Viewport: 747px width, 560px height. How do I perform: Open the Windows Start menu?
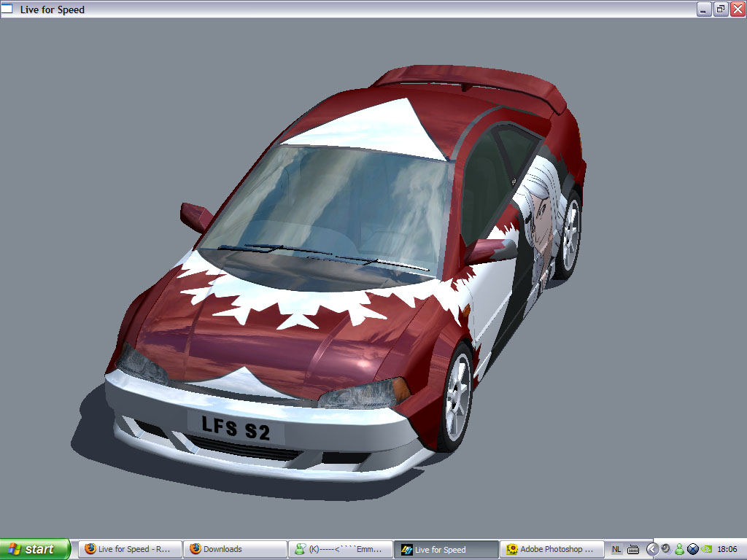click(35, 549)
